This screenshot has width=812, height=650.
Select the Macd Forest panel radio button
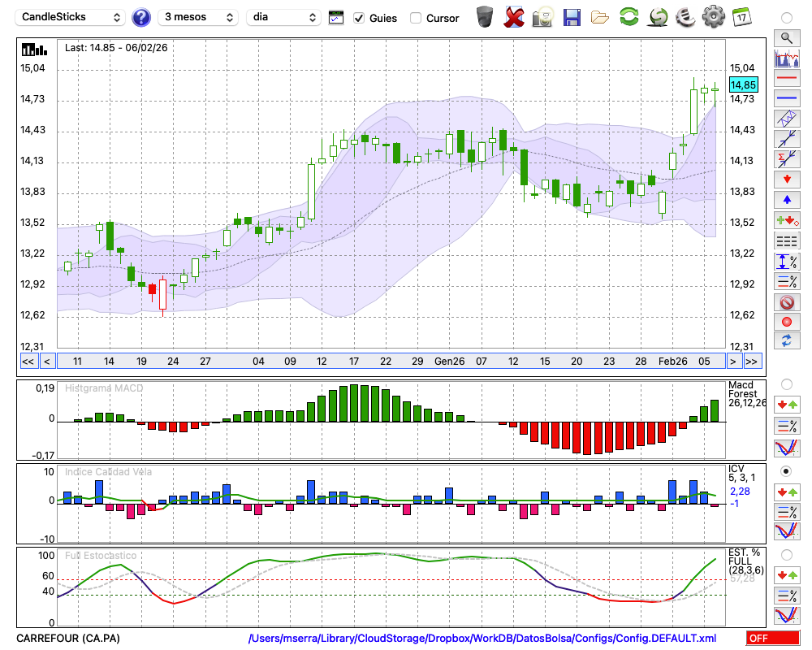786,383
